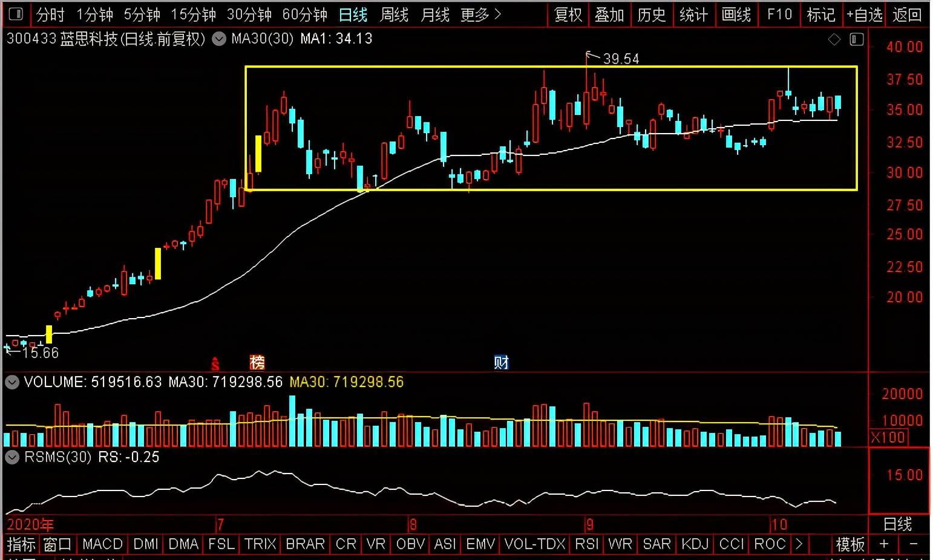Click the X100 volume scale label
This screenshot has height=560, width=933.
click(x=888, y=437)
